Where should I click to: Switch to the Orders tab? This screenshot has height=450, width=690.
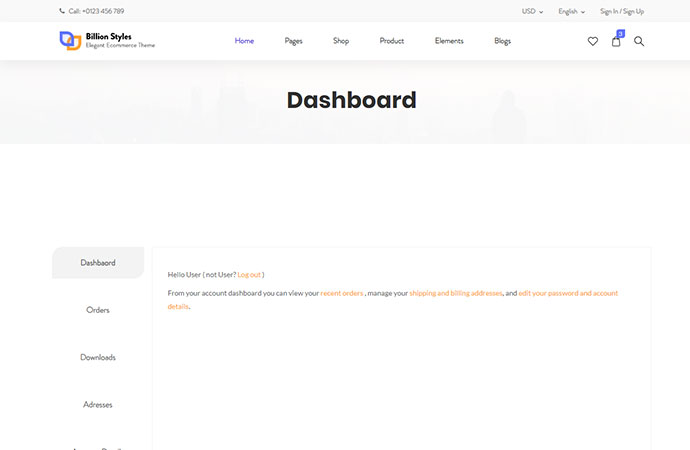[98, 310]
